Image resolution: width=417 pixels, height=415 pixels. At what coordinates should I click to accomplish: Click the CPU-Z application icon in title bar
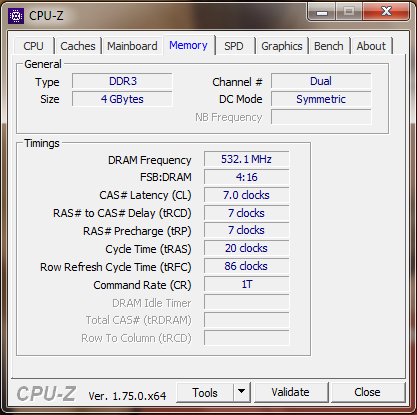pos(16,16)
